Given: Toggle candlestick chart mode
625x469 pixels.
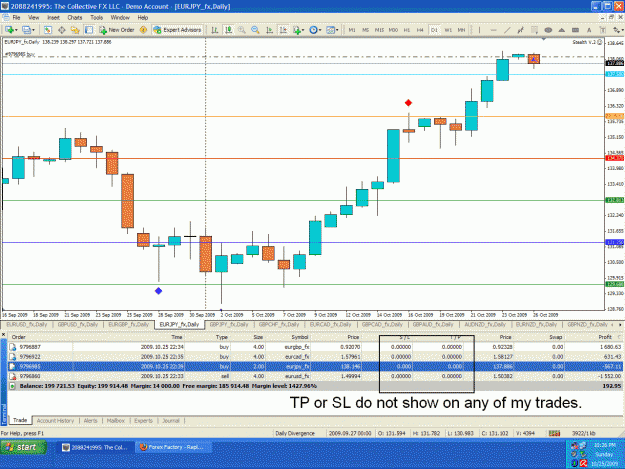Looking at the screenshot, I should [228, 30].
